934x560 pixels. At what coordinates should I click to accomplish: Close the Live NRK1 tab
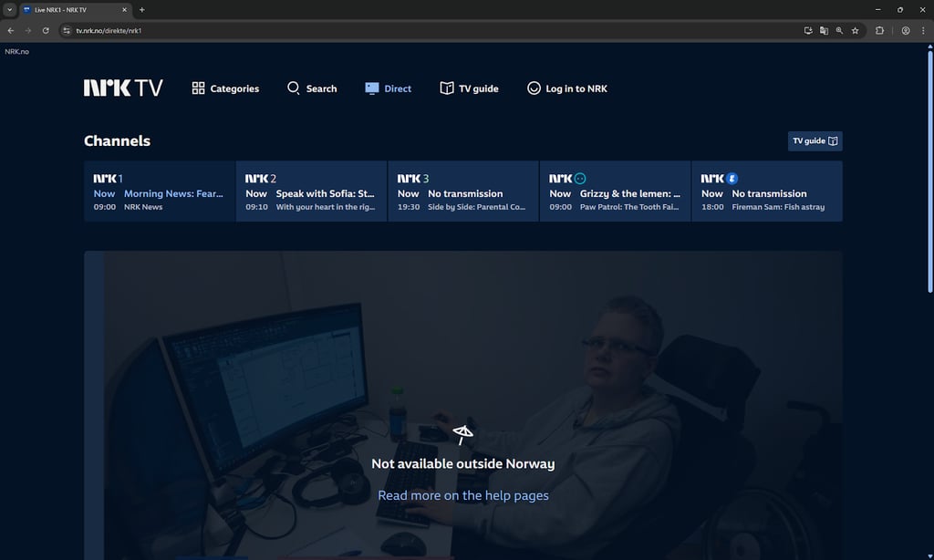point(124,9)
